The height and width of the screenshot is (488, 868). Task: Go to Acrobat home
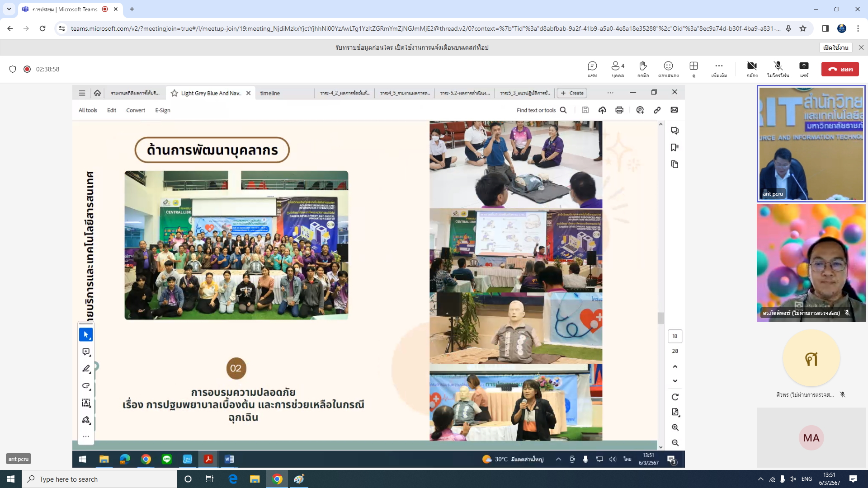pos(97,93)
